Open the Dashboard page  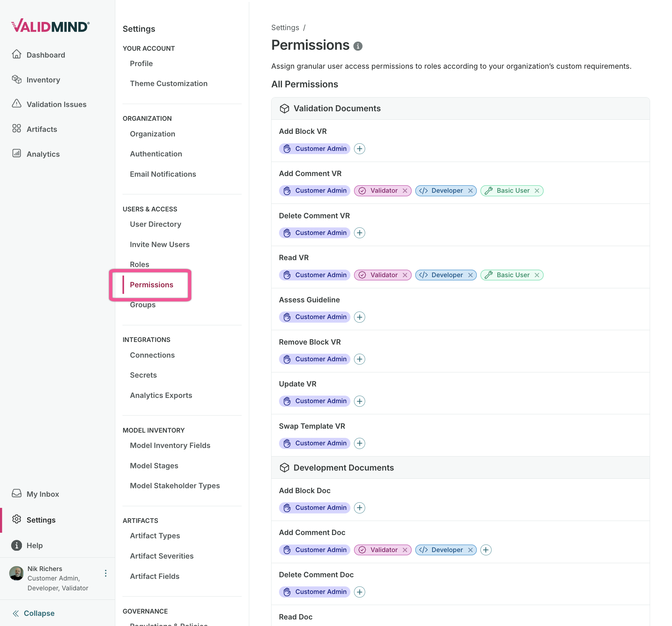click(x=46, y=55)
